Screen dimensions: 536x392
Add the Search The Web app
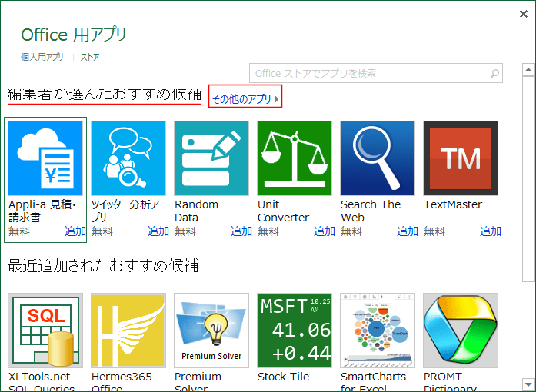[x=408, y=231]
